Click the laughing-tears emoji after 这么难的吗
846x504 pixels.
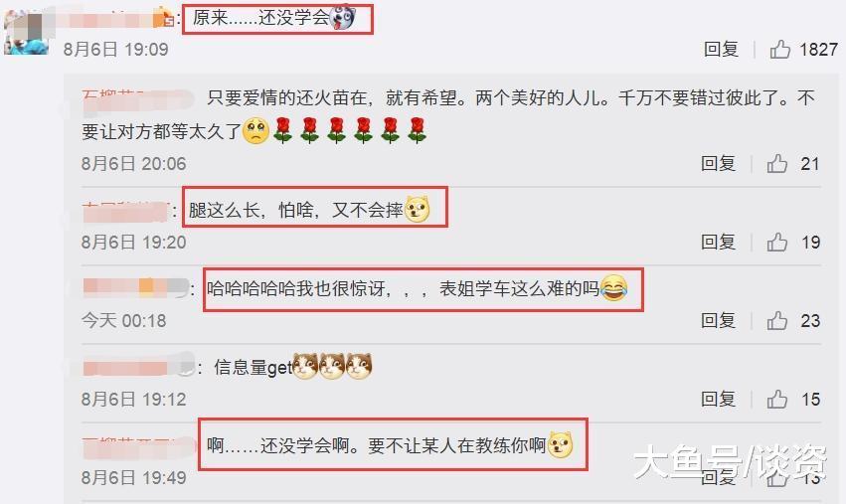613,288
